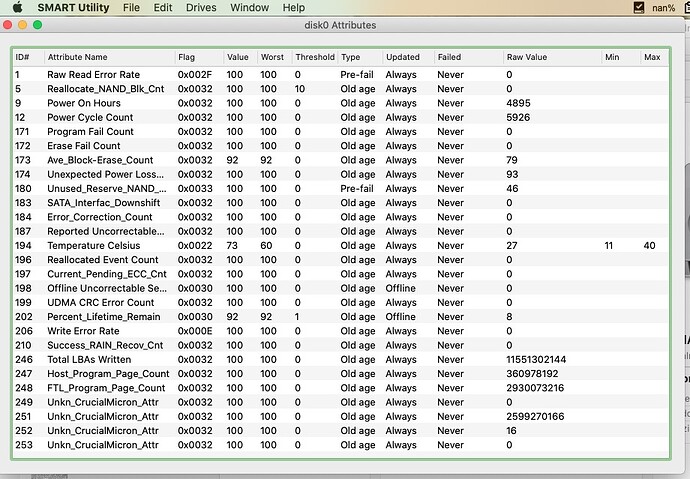
Task: Select the Reallocate_NAND_Blk_Cnt row
Action: 341,89
